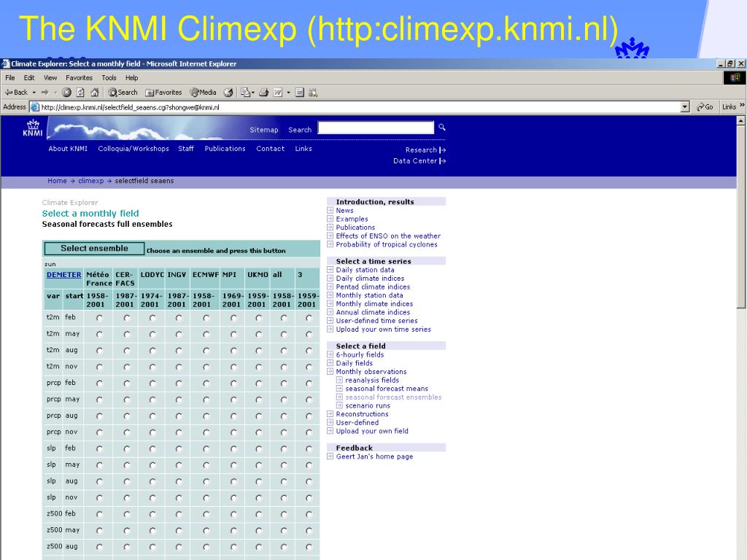This screenshot has width=747, height=560.
Task: Expand the Monthly observations tree item
Action: [330, 371]
